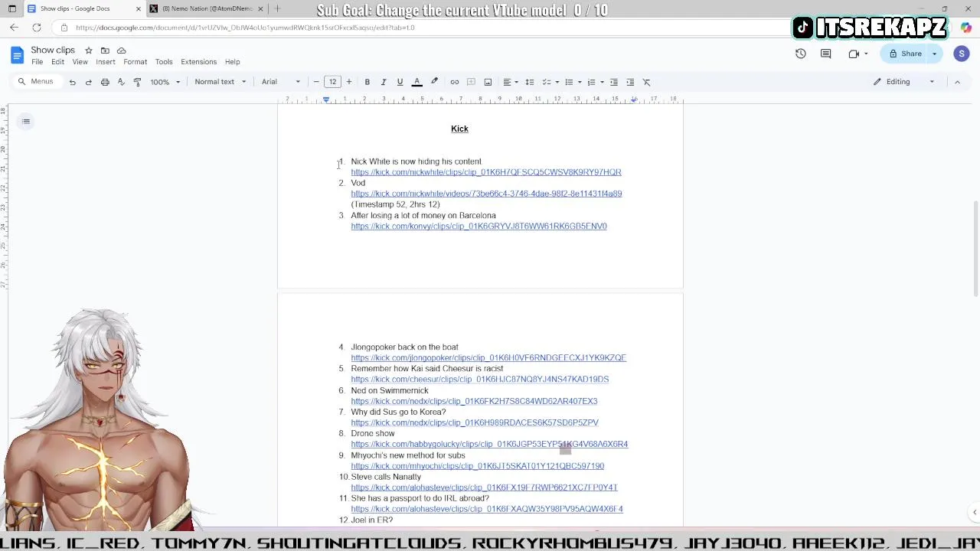Open the Meet video call options

(x=857, y=54)
